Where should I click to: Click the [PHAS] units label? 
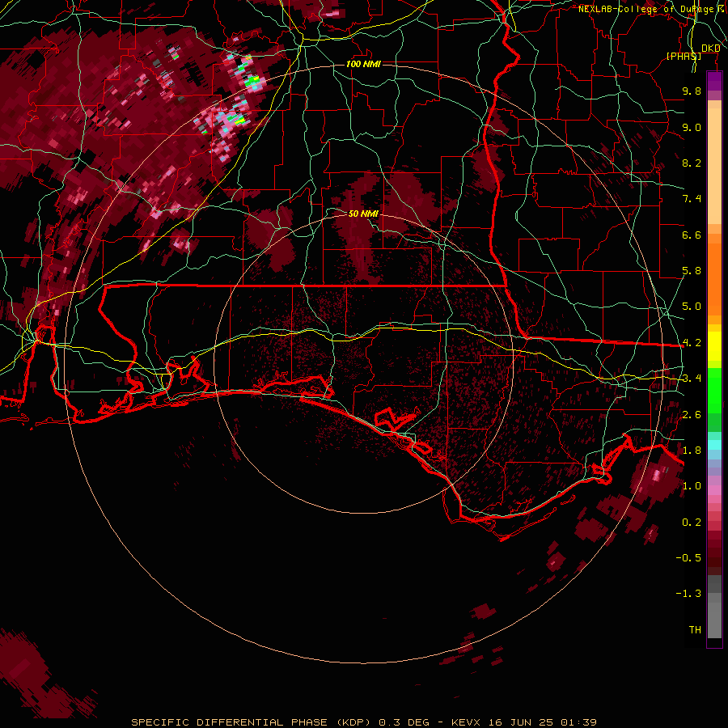click(684, 56)
